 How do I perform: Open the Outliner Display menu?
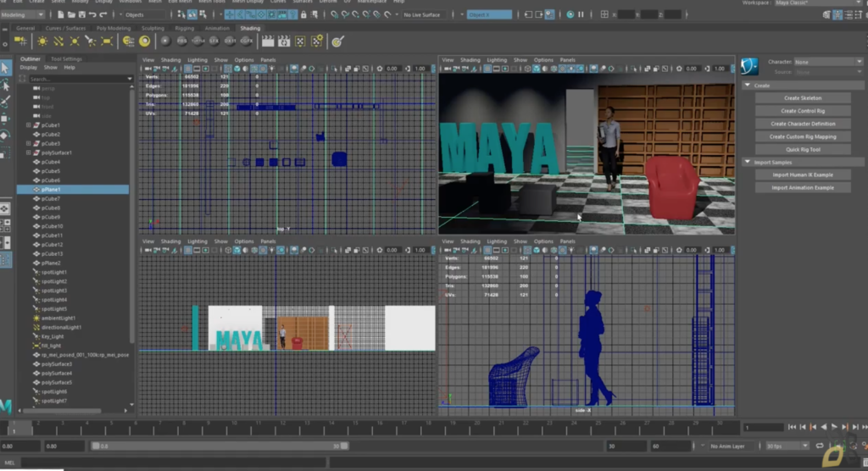(x=28, y=68)
